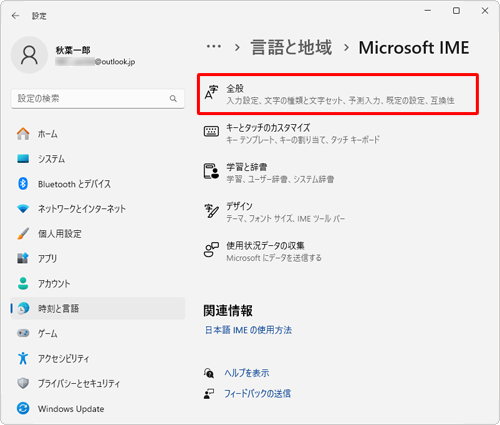Click the Microsoft IME page title
The width and height of the screenshot is (500, 425).
pyautogui.click(x=414, y=48)
